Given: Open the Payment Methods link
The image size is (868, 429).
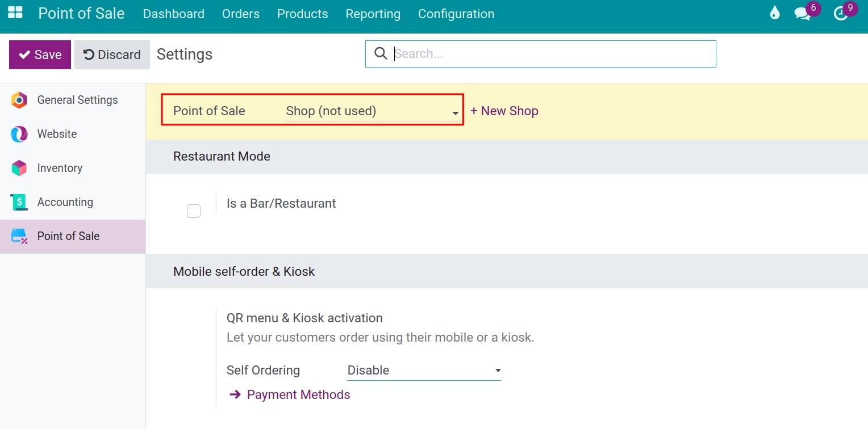Looking at the screenshot, I should [x=299, y=394].
